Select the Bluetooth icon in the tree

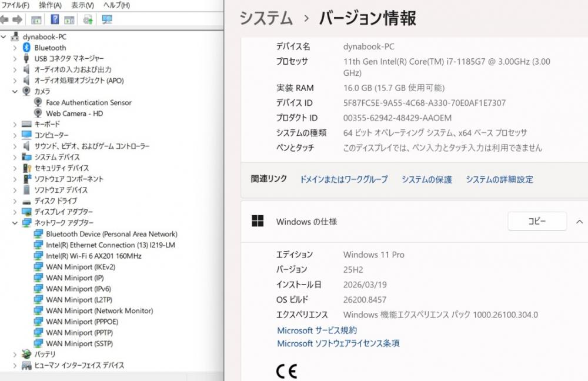click(x=26, y=48)
